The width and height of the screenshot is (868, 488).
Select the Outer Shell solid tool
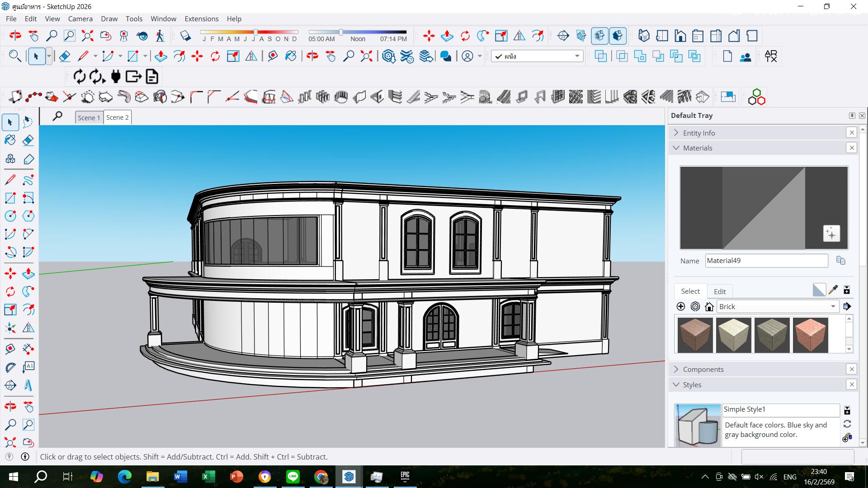[601, 56]
